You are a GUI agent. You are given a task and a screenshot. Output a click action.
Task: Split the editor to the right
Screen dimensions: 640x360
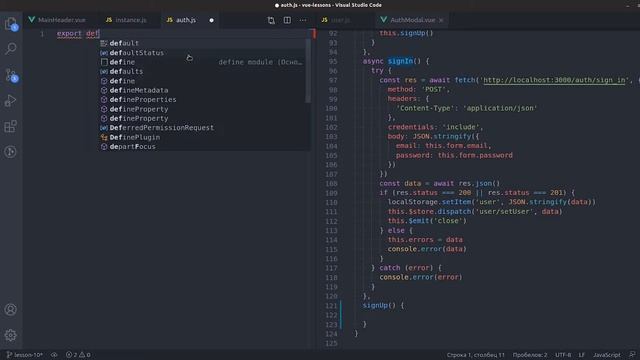(x=287, y=20)
